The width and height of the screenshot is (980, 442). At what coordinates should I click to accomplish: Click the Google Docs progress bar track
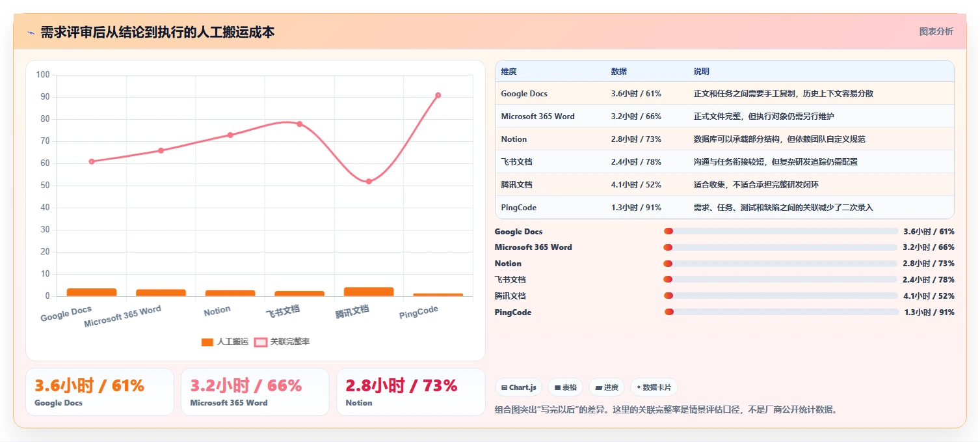tap(780, 231)
